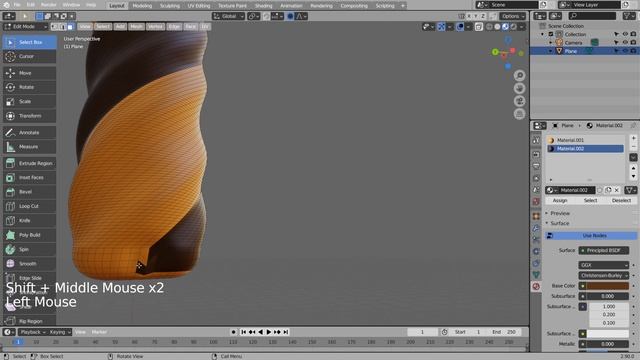Viewport: 640px width, 360px height.
Task: Click the viewport pan hand gizmo
Action: click(x=519, y=88)
